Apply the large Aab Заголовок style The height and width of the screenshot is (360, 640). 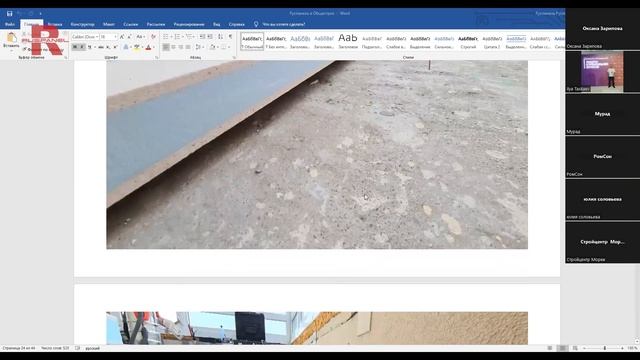[x=348, y=42]
